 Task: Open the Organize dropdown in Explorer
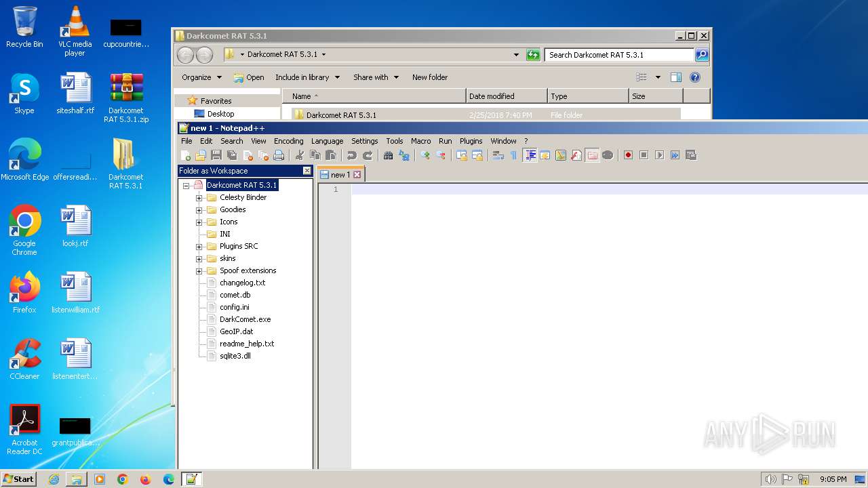coord(201,77)
